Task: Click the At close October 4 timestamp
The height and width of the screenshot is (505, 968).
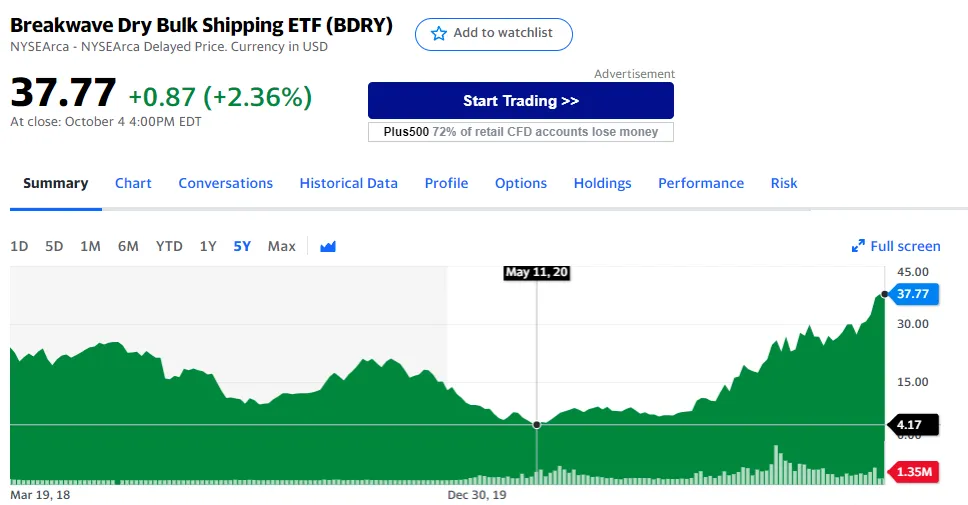Action: pos(106,122)
